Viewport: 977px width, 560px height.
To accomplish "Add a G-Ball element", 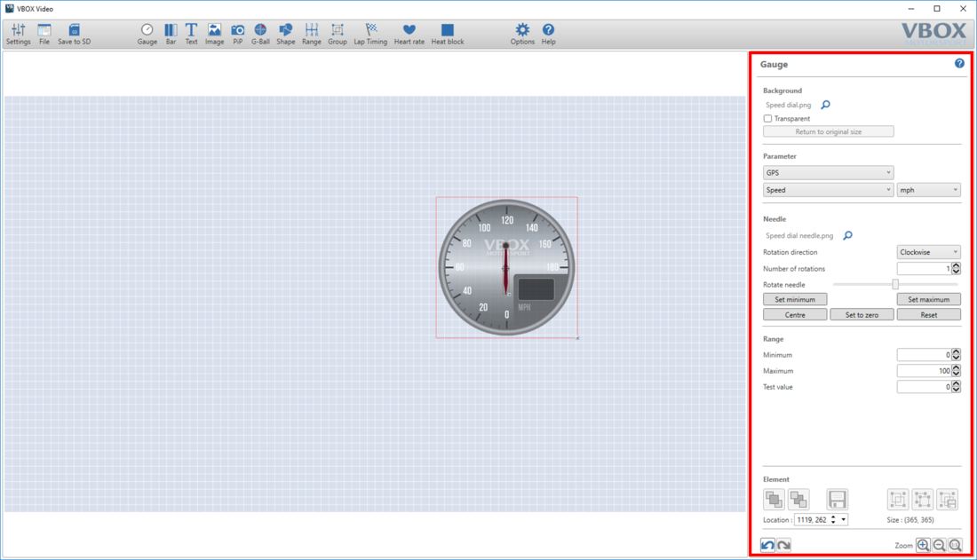I will click(260, 34).
